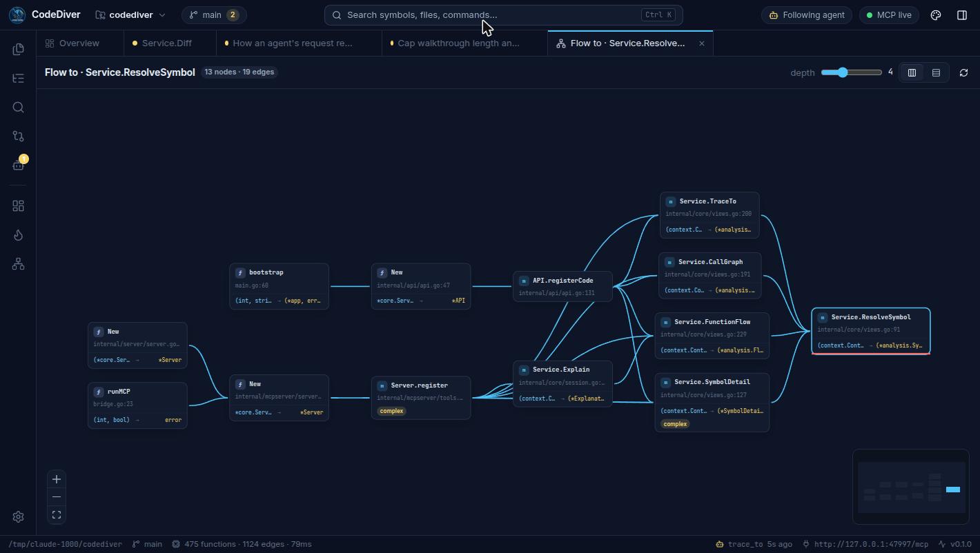Select the runMCP node
Viewport: 980px width, 553px height.
pos(137,405)
